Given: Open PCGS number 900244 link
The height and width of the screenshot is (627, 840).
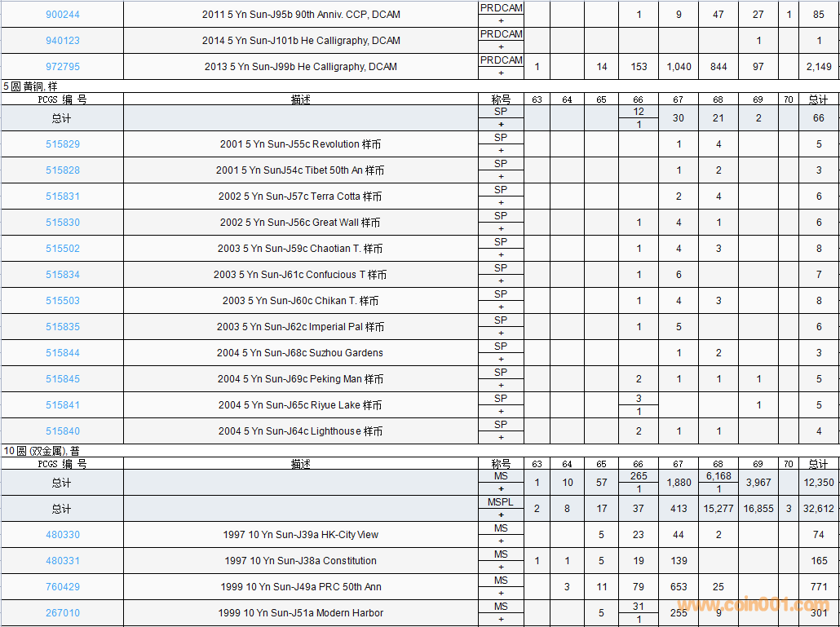Looking at the screenshot, I should (x=63, y=15).
